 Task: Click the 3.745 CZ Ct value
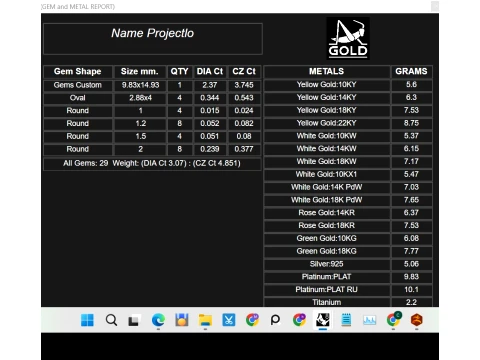(x=244, y=85)
